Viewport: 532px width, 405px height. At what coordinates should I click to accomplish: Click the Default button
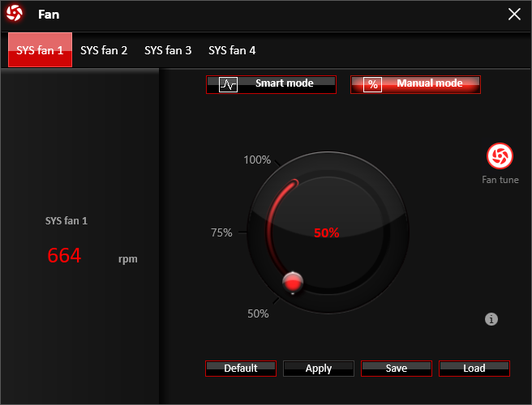point(241,369)
